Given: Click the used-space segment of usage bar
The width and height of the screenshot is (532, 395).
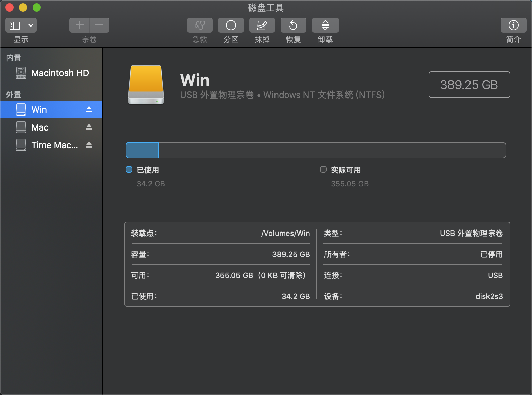Looking at the screenshot, I should tap(142, 150).
